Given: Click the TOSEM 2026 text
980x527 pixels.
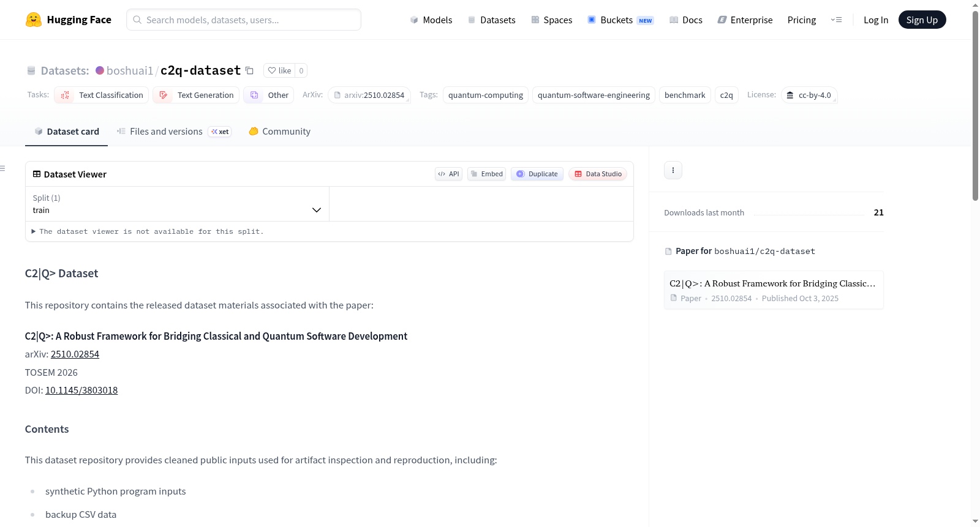Looking at the screenshot, I should (51, 372).
